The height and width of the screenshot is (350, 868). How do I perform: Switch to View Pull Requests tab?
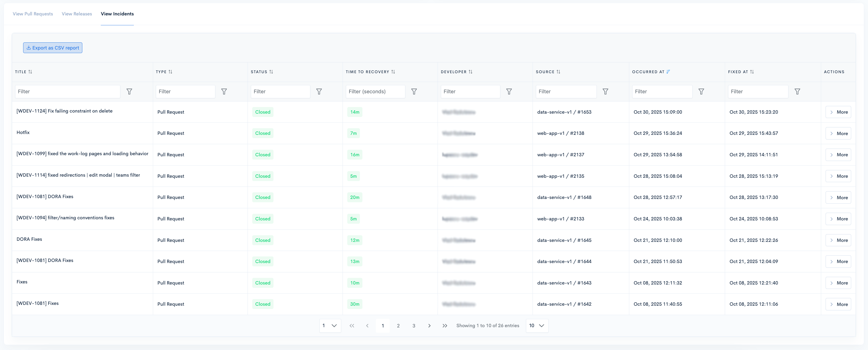pos(33,14)
